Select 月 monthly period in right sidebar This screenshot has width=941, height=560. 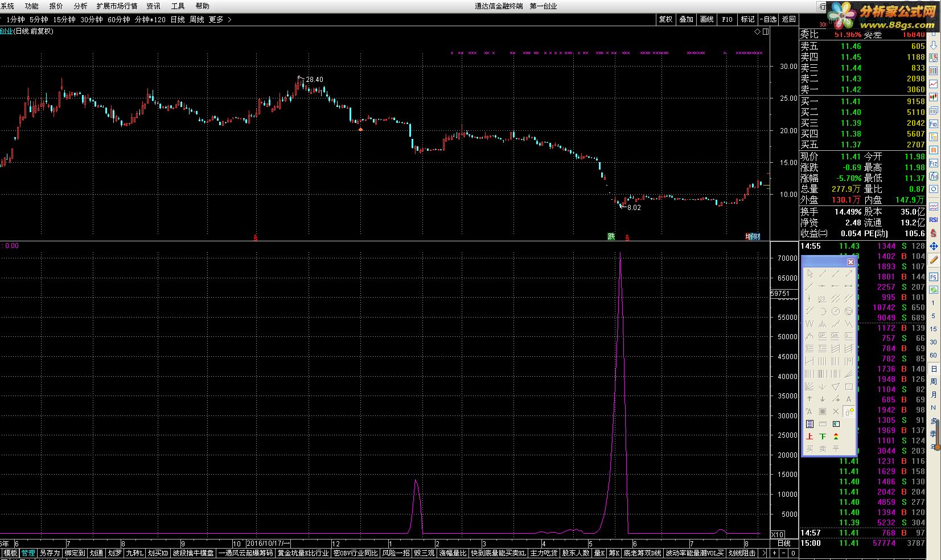coord(934,394)
